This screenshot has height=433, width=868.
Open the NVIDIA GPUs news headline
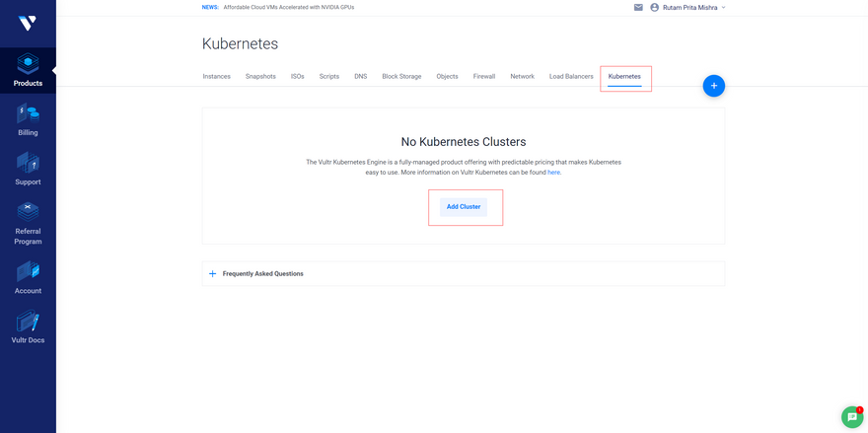pyautogui.click(x=288, y=8)
